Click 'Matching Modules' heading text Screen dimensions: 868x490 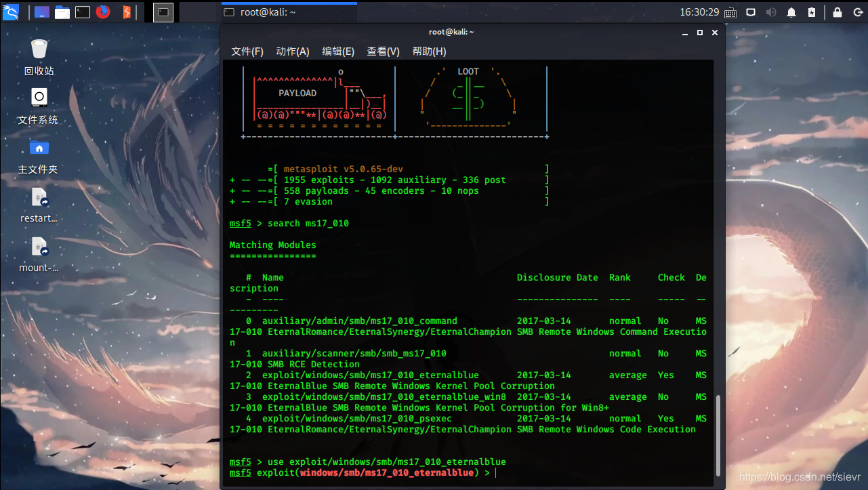click(x=273, y=245)
